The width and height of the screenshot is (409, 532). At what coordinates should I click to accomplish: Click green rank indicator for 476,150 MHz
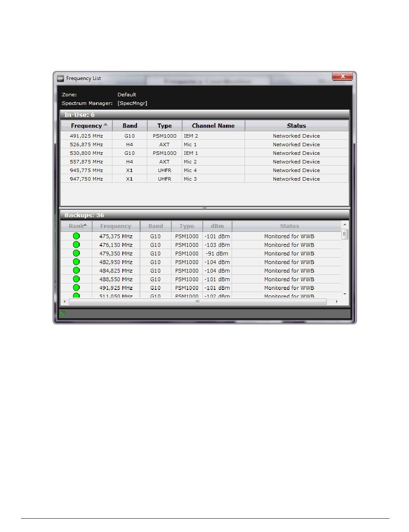tap(76, 245)
